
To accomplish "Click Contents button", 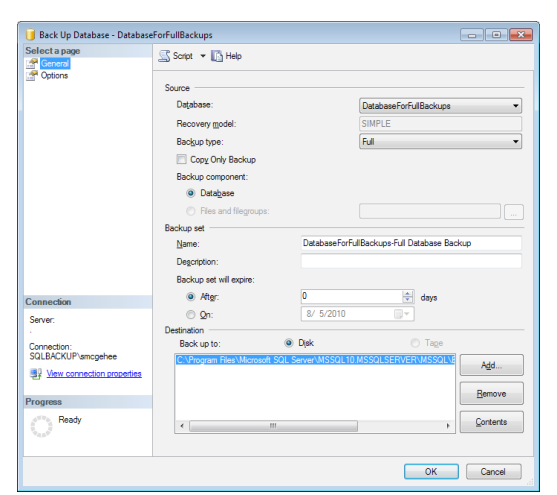I will 491,422.
